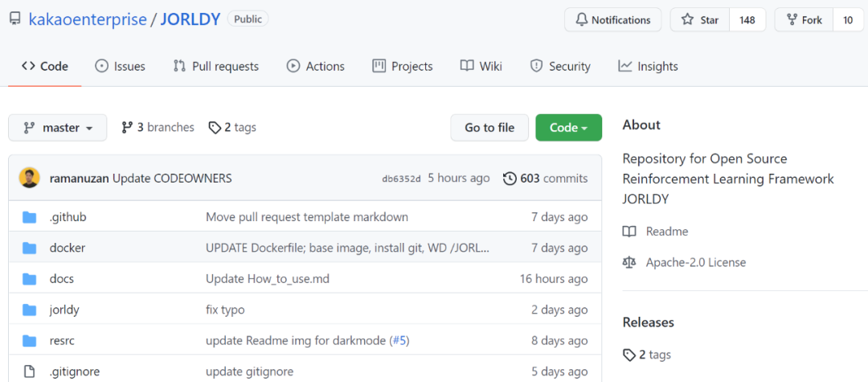868x382 pixels.
Task: Open the 'fix typo' commit
Action: [225, 310]
